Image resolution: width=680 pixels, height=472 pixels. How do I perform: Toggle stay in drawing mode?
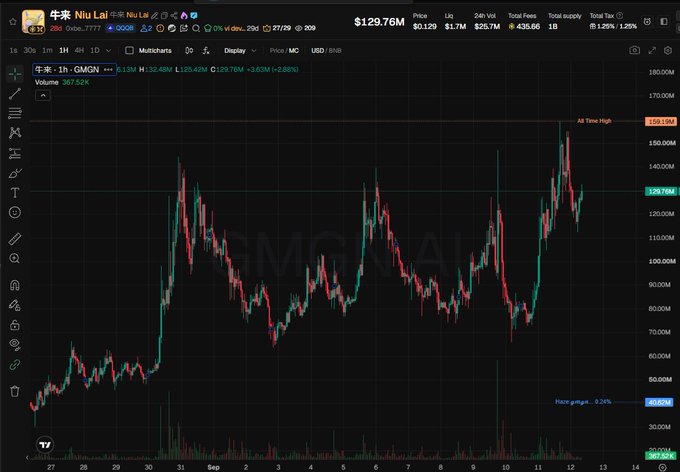point(15,305)
